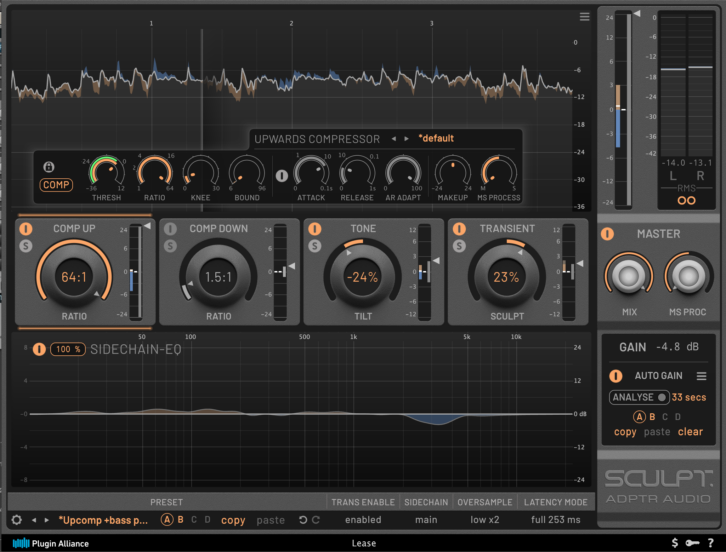Click the ANALYSE button
726x552 pixels.
(639, 397)
